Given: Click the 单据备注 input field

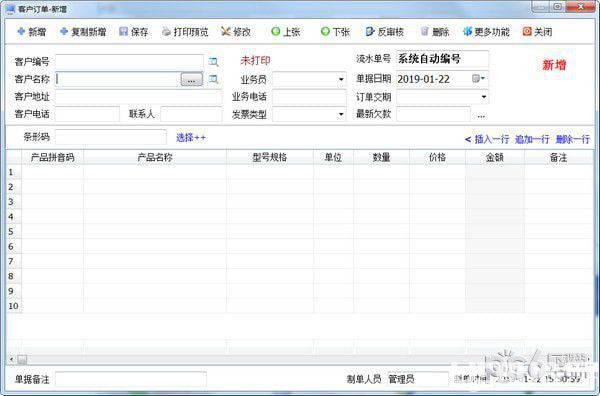Looking at the screenshot, I should (x=131, y=379).
